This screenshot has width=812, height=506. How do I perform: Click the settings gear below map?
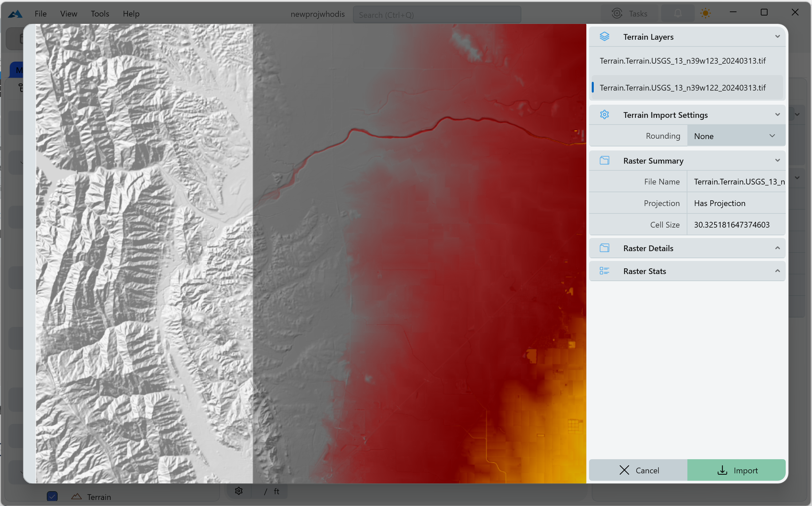239,491
